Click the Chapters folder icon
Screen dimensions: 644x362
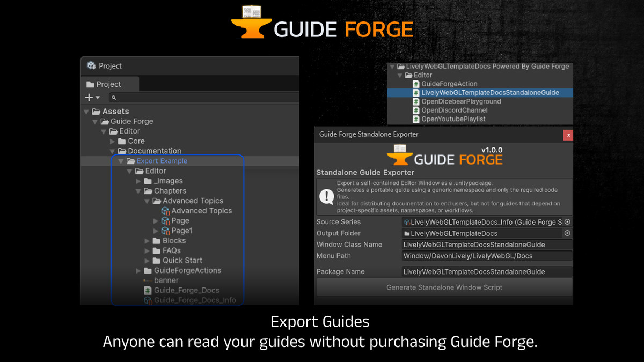(x=148, y=191)
